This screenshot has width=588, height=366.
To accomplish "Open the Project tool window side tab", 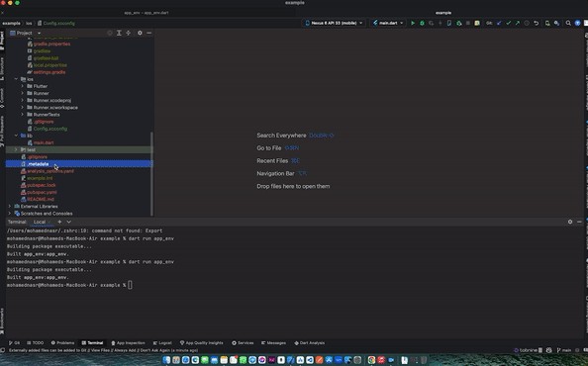I will [2, 41].
